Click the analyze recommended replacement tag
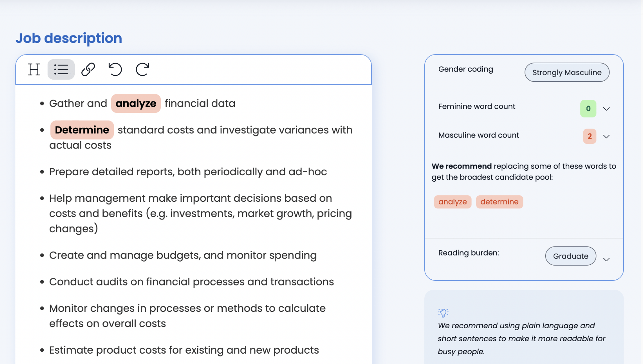Screen dimensions: 643x364 coord(452,202)
